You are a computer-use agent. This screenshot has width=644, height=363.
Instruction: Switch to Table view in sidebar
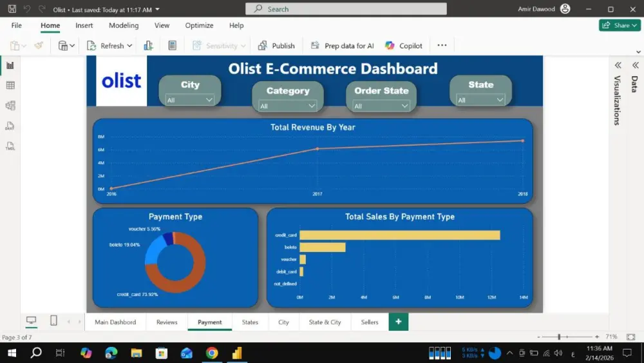pos(10,86)
